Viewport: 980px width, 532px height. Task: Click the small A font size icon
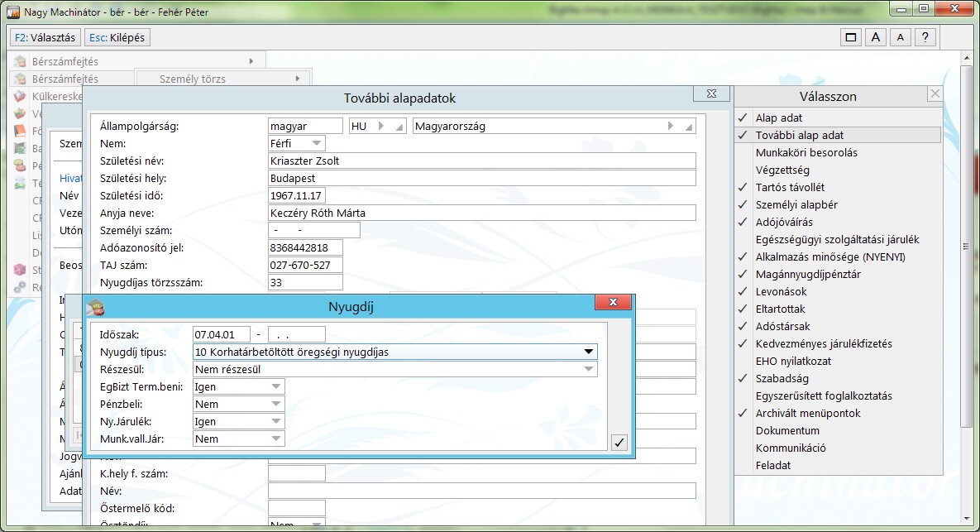coord(900,37)
